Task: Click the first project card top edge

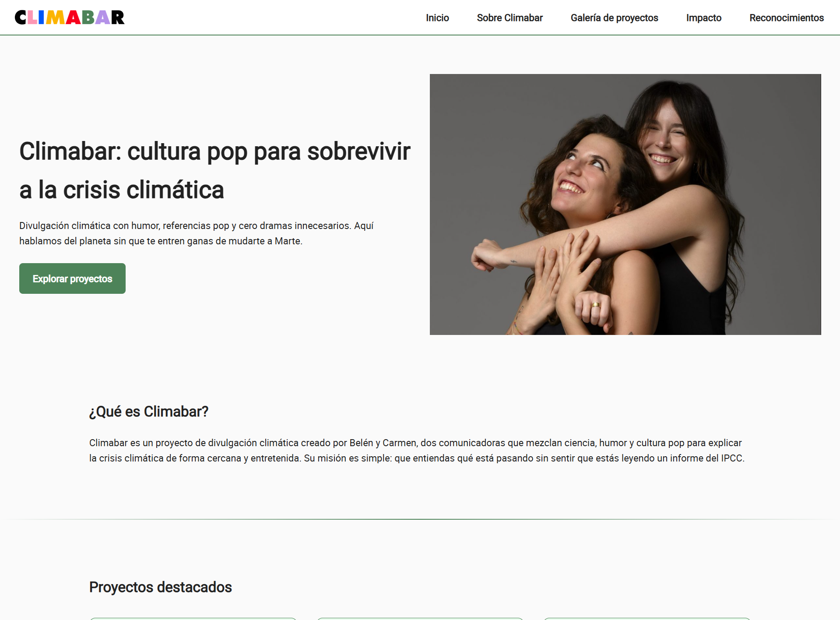Action: [x=193, y=619]
